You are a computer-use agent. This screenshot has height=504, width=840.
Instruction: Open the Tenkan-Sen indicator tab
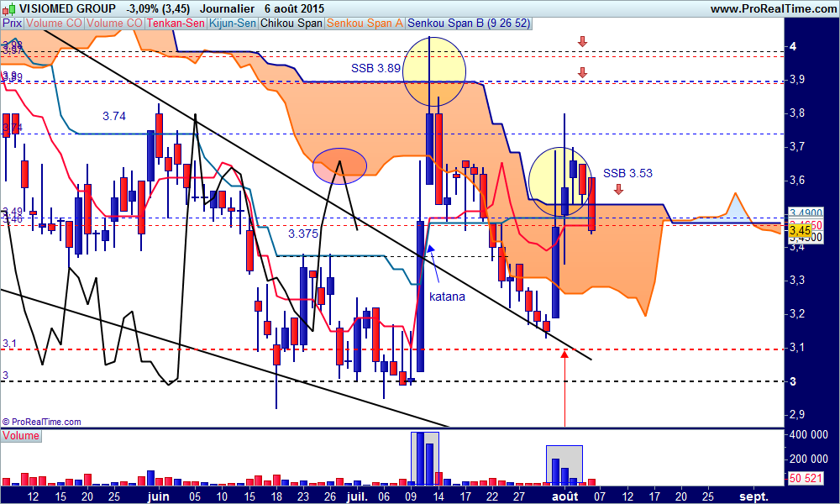(176, 23)
